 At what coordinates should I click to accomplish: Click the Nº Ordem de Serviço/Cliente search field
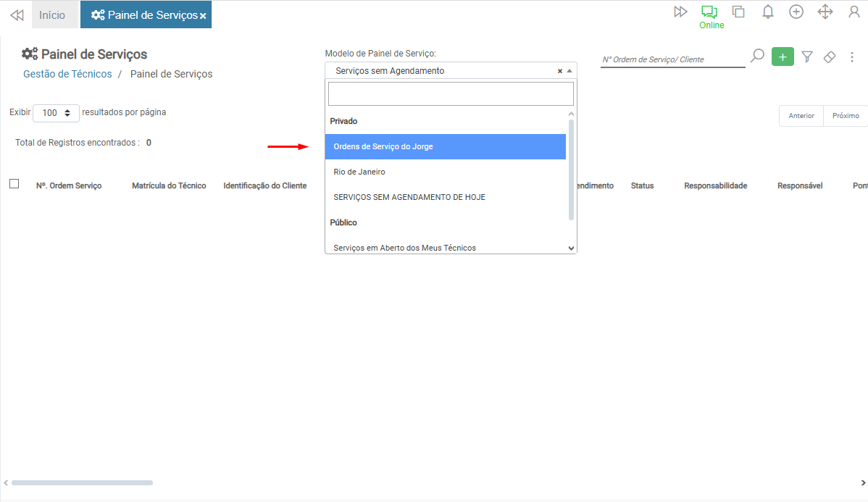[672, 59]
